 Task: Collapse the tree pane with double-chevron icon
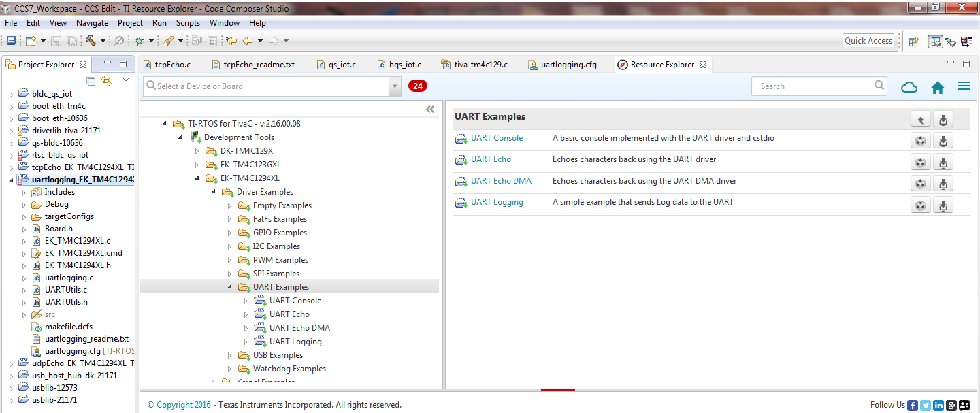coord(430,110)
